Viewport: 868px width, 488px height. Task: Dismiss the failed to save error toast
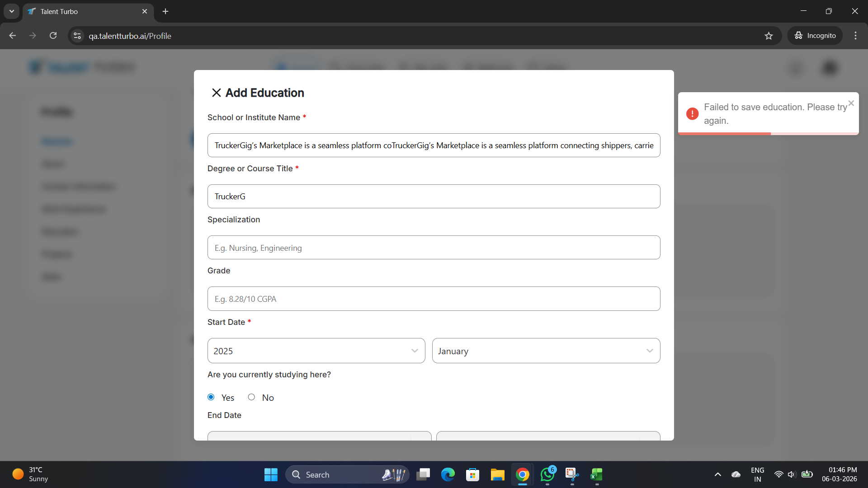pyautogui.click(x=851, y=103)
